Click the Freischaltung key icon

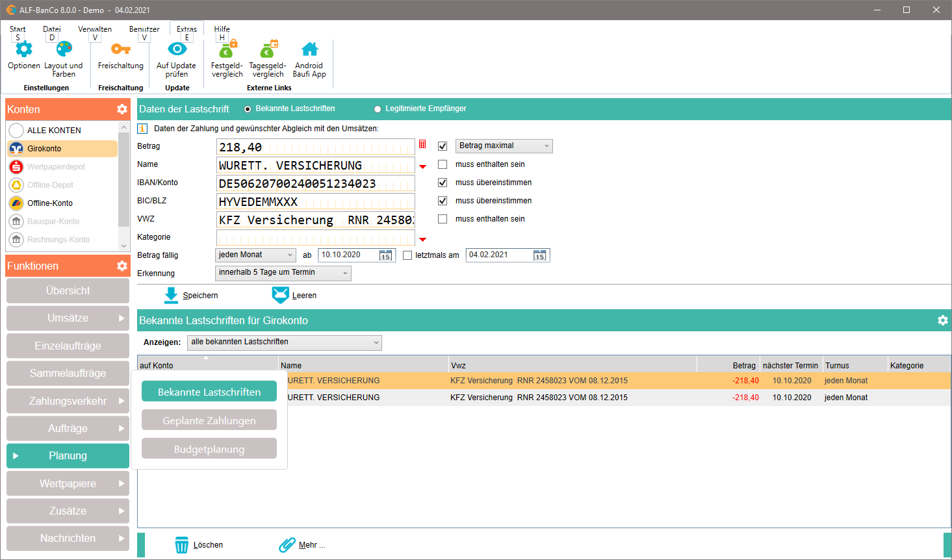coord(121,49)
